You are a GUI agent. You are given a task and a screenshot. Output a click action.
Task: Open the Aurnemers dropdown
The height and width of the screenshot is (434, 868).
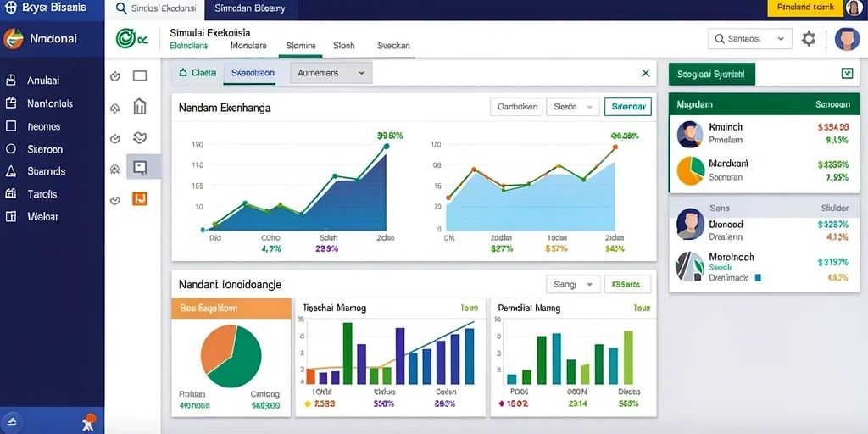(x=331, y=73)
